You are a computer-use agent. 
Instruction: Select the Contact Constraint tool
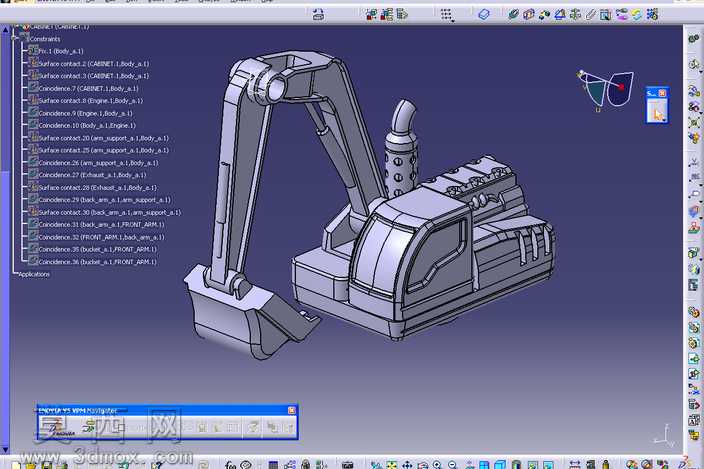click(x=528, y=14)
